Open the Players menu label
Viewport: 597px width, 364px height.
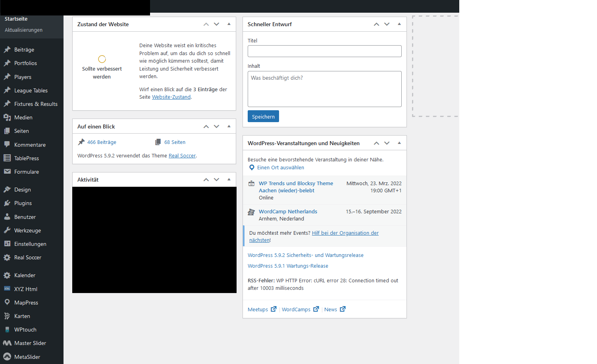point(23,77)
